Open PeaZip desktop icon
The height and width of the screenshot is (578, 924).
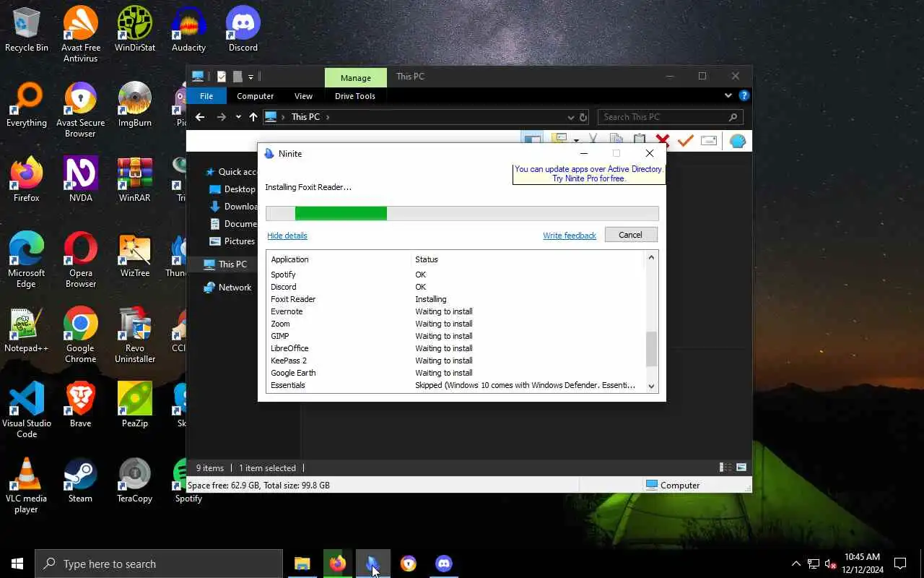click(x=135, y=405)
